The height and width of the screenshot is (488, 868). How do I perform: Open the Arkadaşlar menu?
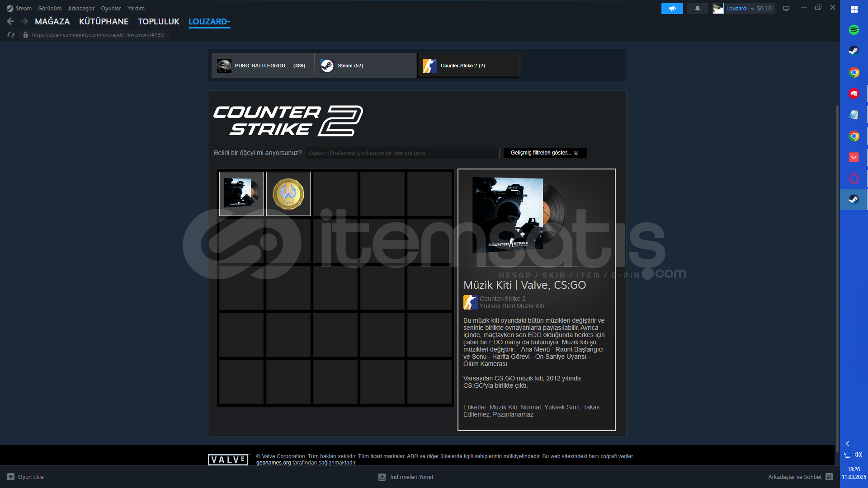(81, 9)
